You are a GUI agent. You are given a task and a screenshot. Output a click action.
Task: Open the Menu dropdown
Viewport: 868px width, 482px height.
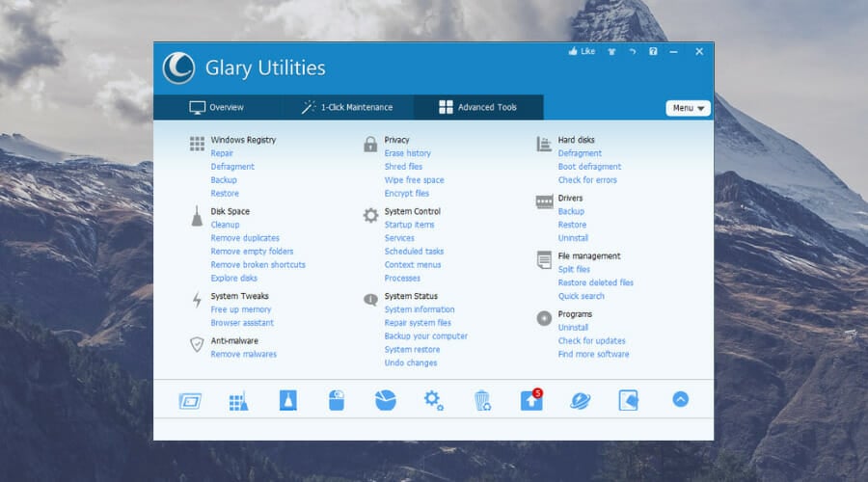688,108
